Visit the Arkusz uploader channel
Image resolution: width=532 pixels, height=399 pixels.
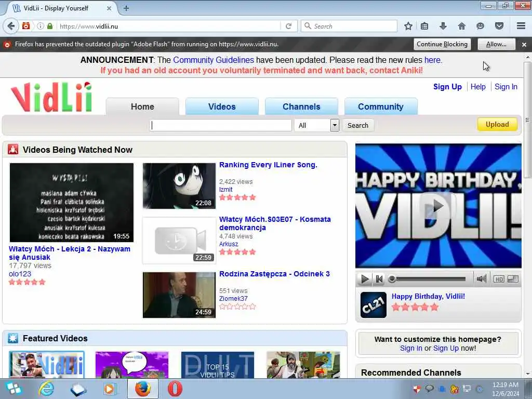229,244
